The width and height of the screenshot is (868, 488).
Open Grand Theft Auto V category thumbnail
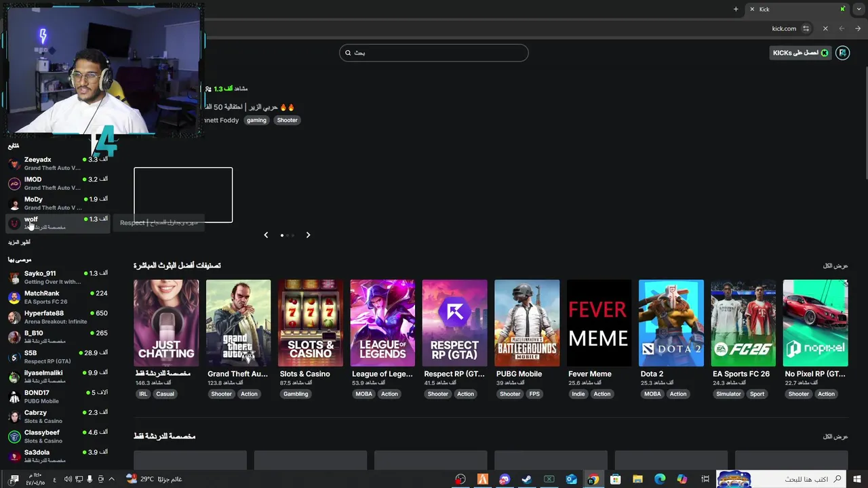coord(238,323)
